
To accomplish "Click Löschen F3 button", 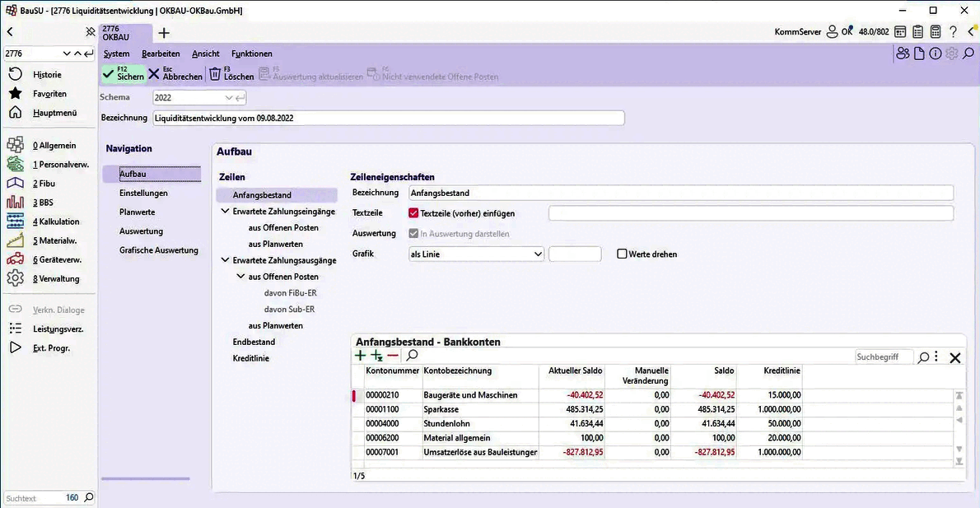I will pyautogui.click(x=232, y=74).
